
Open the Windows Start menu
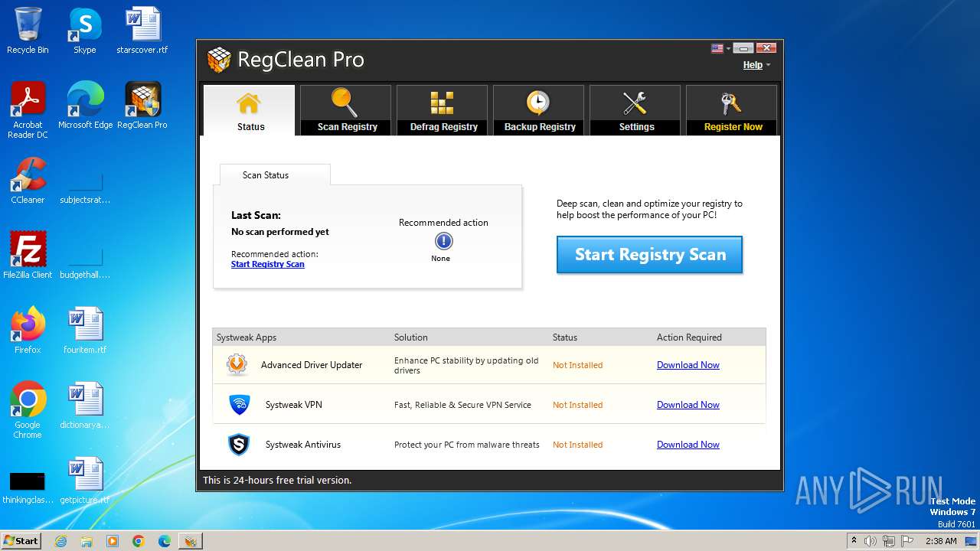21,540
